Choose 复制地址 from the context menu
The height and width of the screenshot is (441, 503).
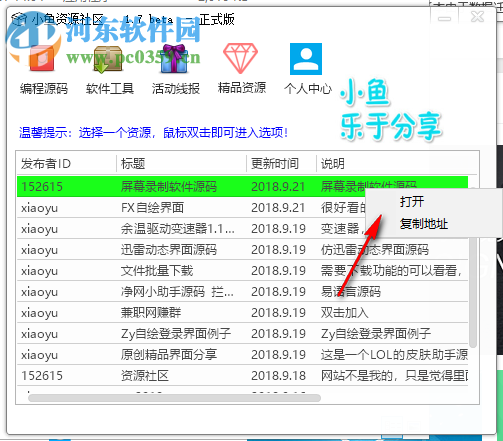[x=424, y=224]
